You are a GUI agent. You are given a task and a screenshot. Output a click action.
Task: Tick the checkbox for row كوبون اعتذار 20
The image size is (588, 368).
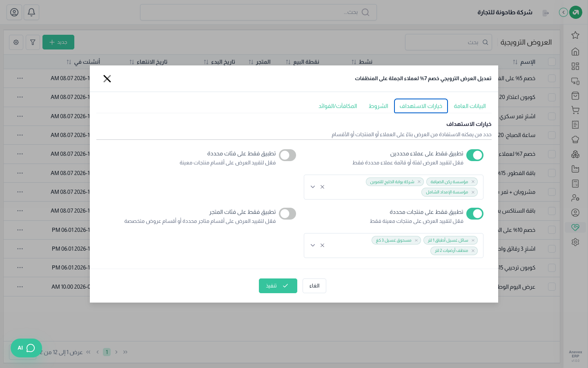pyautogui.click(x=552, y=97)
